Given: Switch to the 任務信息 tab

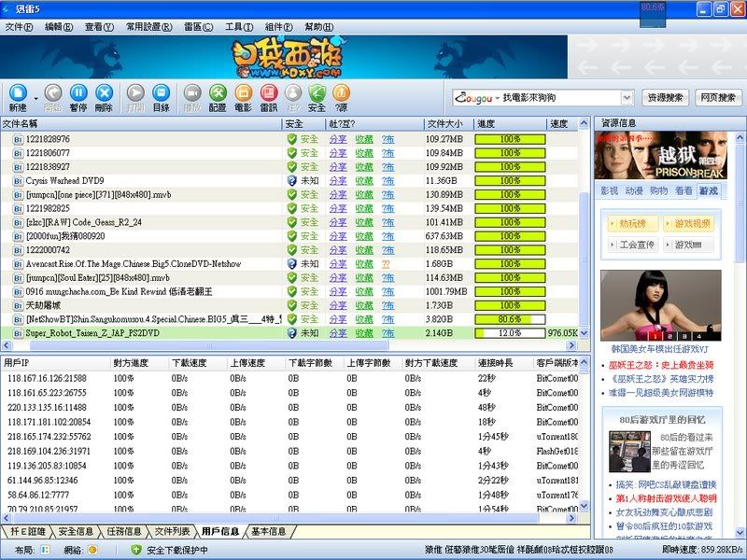Looking at the screenshot, I should click(x=123, y=532).
